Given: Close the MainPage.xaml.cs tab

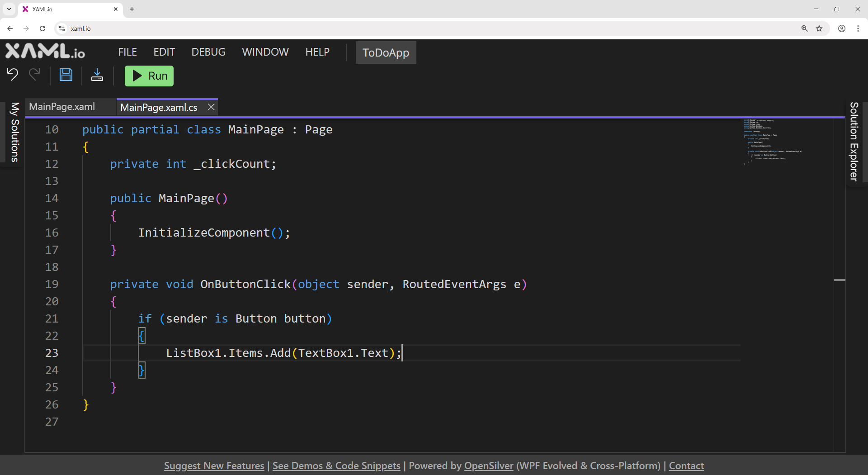Looking at the screenshot, I should (211, 107).
